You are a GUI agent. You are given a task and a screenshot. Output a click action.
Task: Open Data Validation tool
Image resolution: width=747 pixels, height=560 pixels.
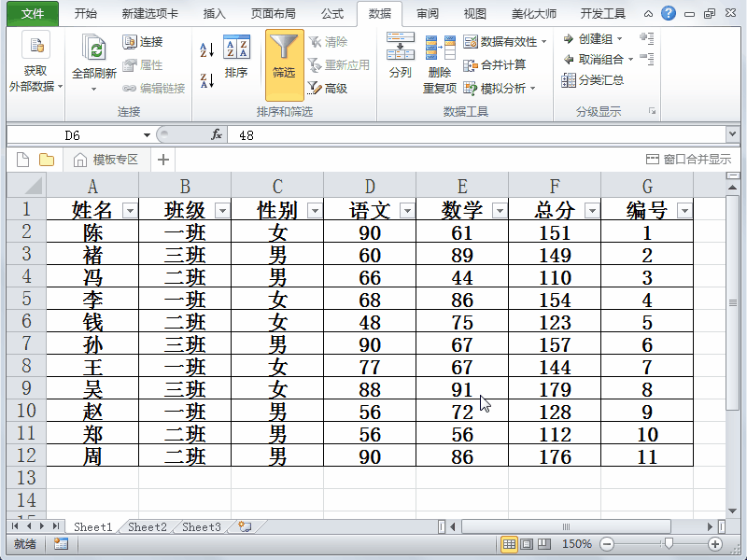[x=505, y=42]
